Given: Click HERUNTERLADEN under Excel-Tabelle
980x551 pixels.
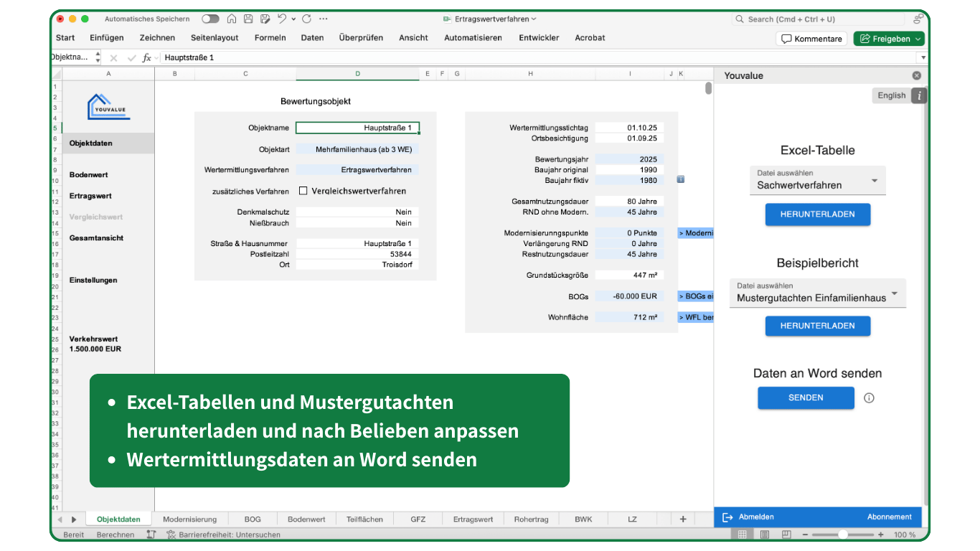Looking at the screenshot, I should pyautogui.click(x=817, y=214).
